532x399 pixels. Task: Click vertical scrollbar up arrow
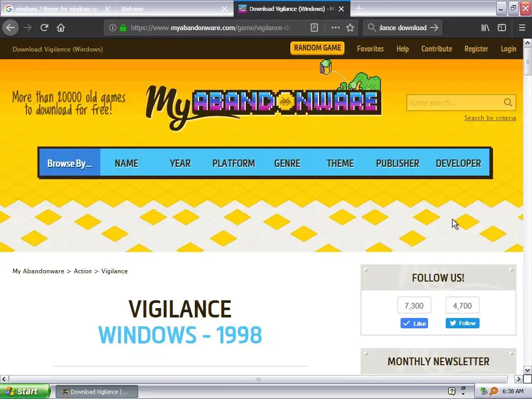tap(528, 43)
